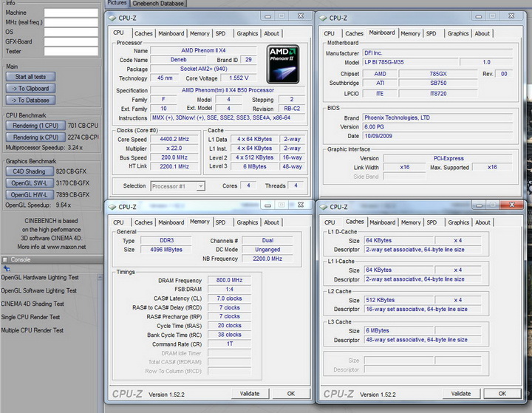Select 'Multiple CPU Render Test' console line

click(33, 330)
